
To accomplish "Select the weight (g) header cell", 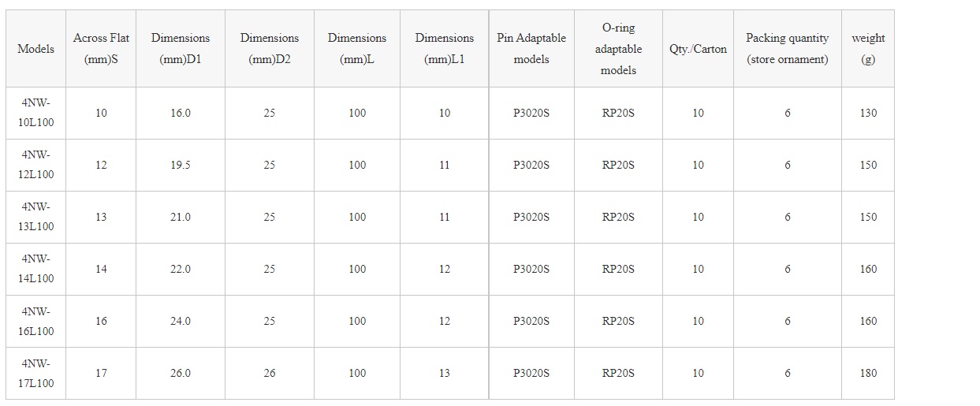I will (868, 49).
